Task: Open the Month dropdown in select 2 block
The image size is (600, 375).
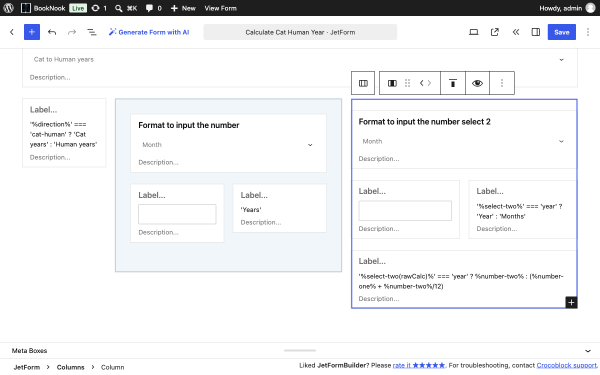Action: [x=463, y=141]
